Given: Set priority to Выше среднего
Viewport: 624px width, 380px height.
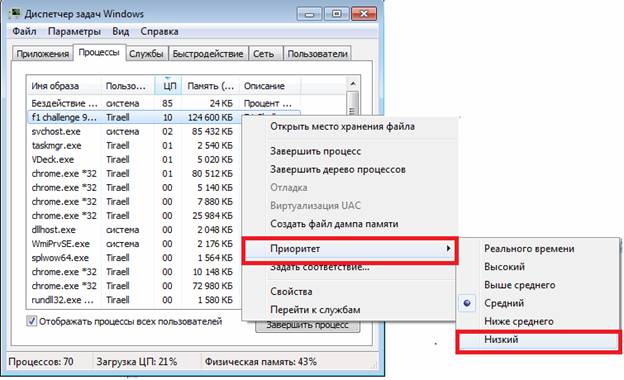Looking at the screenshot, I should 519,285.
